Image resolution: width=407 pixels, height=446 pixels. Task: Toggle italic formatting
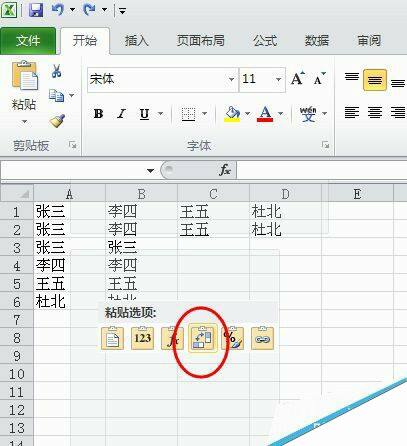pyautogui.click(x=121, y=114)
